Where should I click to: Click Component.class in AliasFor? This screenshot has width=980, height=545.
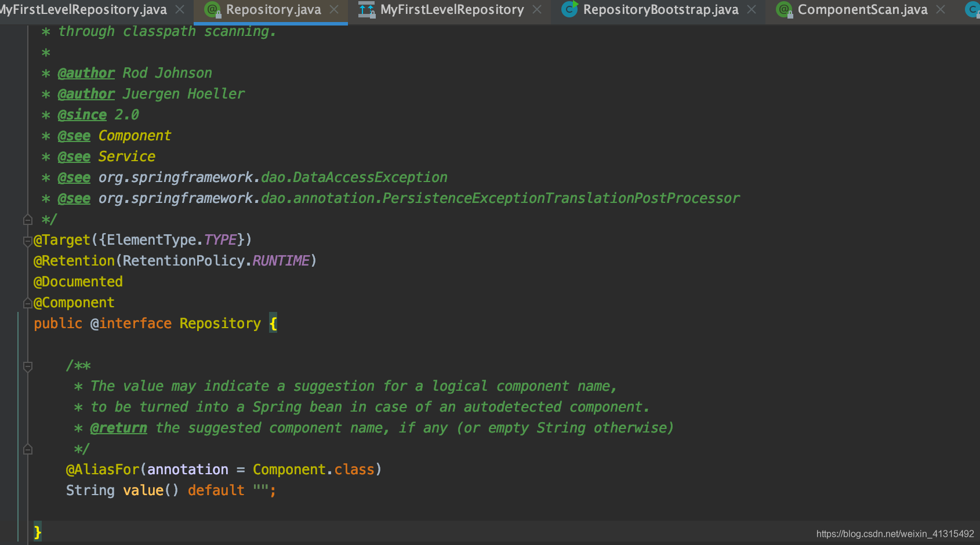point(314,470)
